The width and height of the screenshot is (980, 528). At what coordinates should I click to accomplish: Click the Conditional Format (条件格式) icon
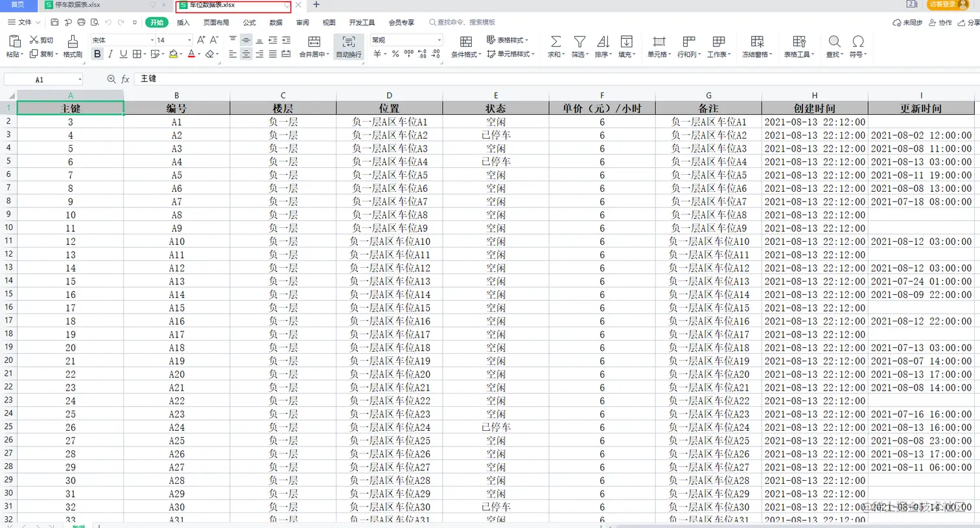[x=465, y=41]
